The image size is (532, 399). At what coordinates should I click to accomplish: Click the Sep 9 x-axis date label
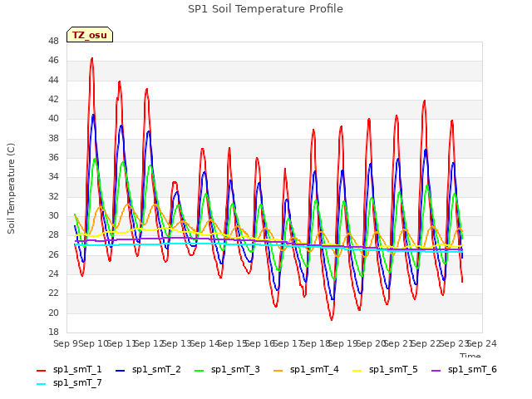point(66,343)
